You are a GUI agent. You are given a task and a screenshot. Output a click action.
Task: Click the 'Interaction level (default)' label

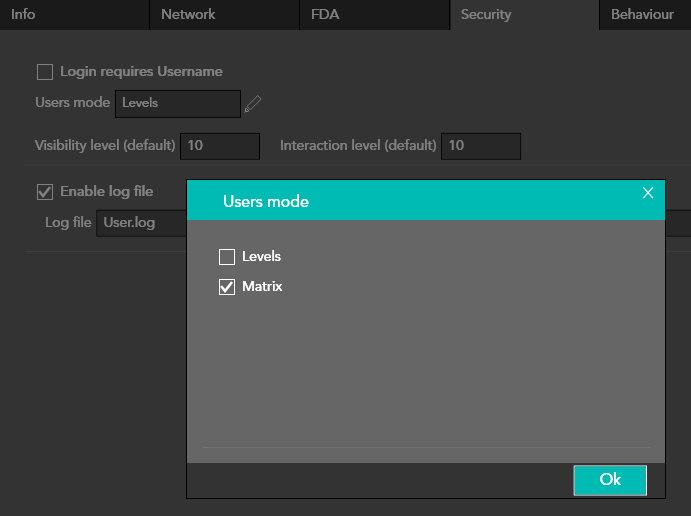click(358, 145)
